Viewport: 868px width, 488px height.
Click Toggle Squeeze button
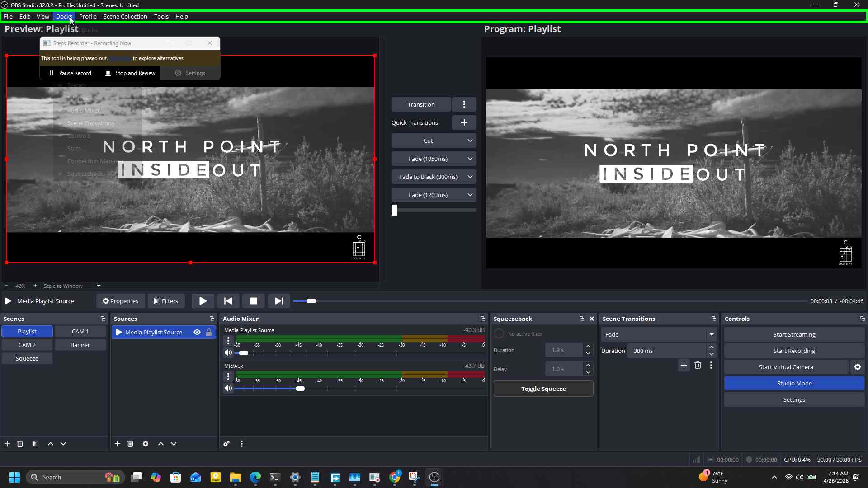pos(543,389)
